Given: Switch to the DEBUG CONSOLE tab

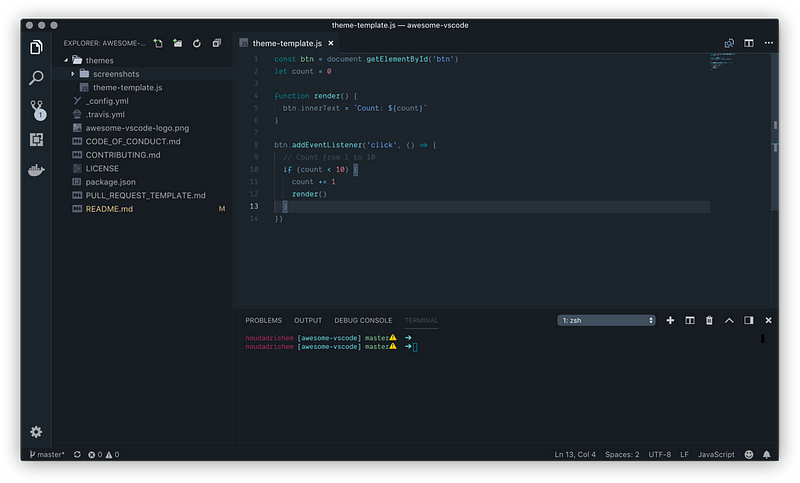Looking at the screenshot, I should pyautogui.click(x=363, y=320).
